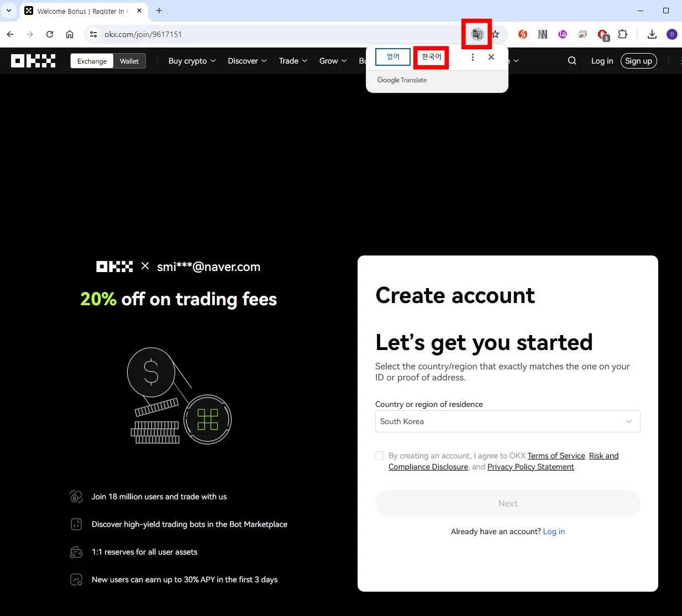Open the tab search dropdown arrow
Screen dimensions: 682x616
coord(9,11)
